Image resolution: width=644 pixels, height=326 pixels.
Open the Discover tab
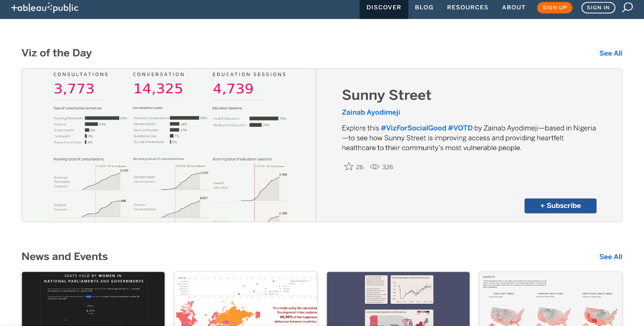383,8
